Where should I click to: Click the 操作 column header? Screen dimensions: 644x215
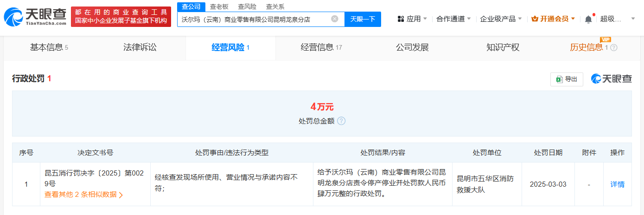click(617, 152)
